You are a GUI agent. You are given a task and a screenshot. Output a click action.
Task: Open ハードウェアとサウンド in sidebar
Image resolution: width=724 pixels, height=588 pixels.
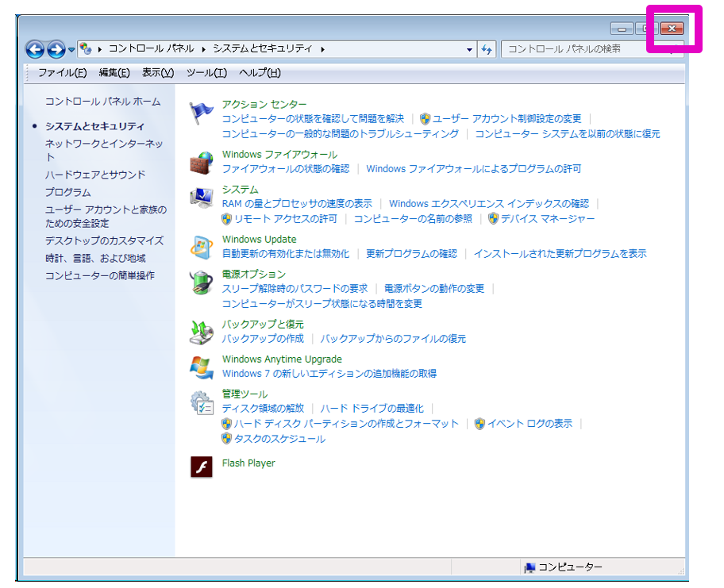95,175
